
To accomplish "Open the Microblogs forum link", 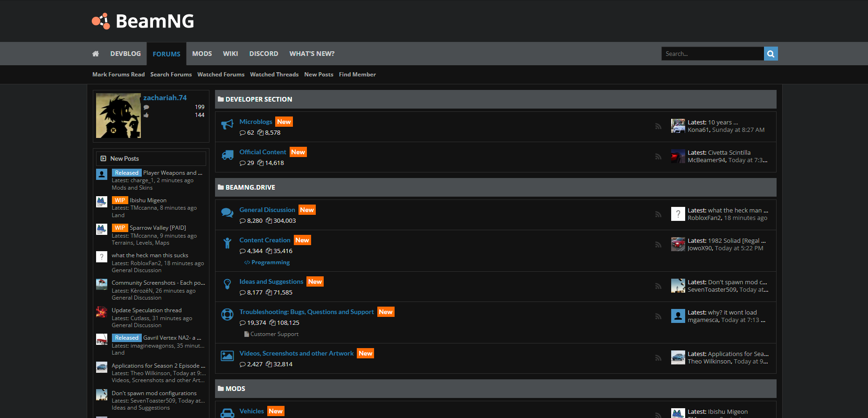I will [x=256, y=122].
